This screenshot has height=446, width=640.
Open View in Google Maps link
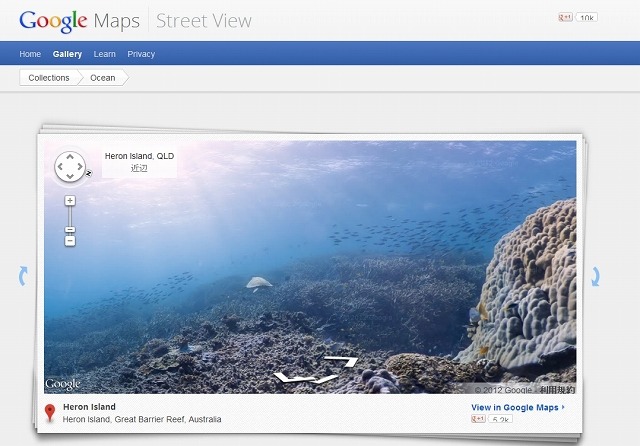518,407
